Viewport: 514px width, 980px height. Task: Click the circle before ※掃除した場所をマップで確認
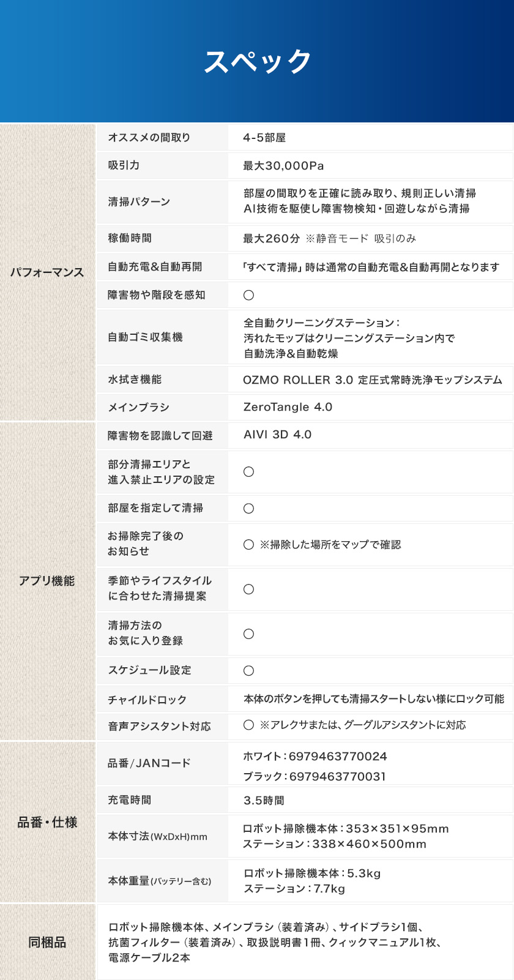248,545
